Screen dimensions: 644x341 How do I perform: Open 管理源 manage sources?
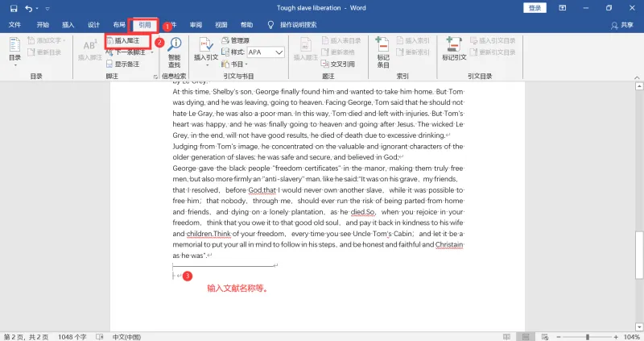click(235, 40)
